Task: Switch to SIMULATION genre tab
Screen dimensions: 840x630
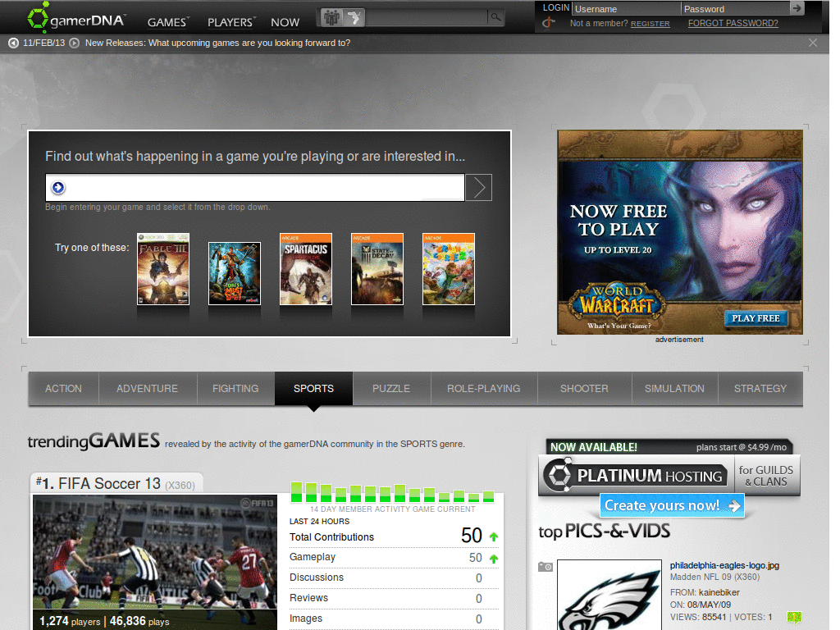Action: (x=674, y=388)
